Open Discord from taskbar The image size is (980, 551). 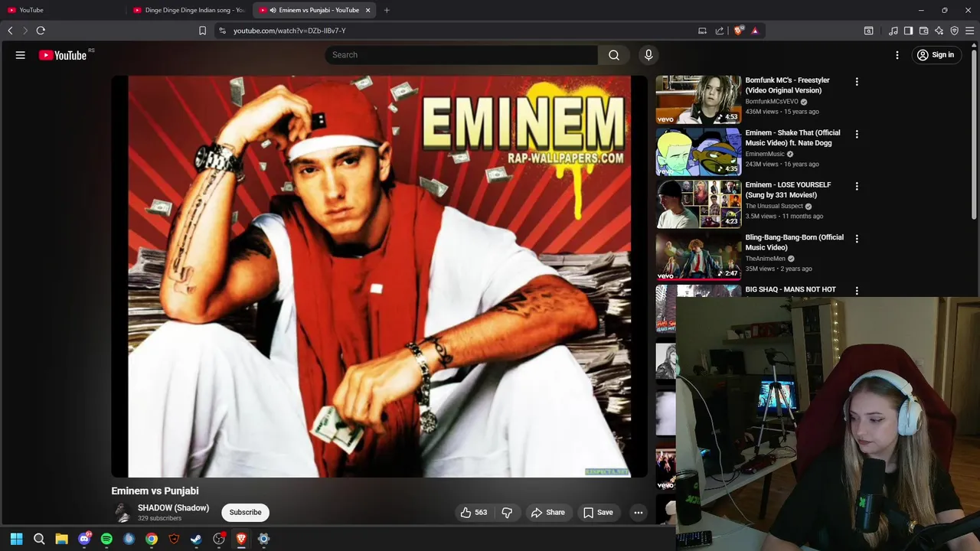84,539
